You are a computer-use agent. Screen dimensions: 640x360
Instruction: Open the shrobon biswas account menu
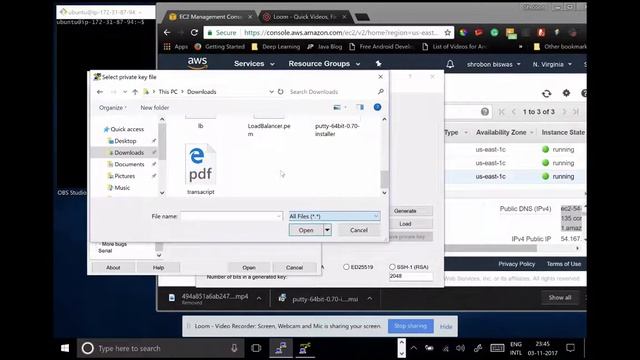click(x=493, y=64)
